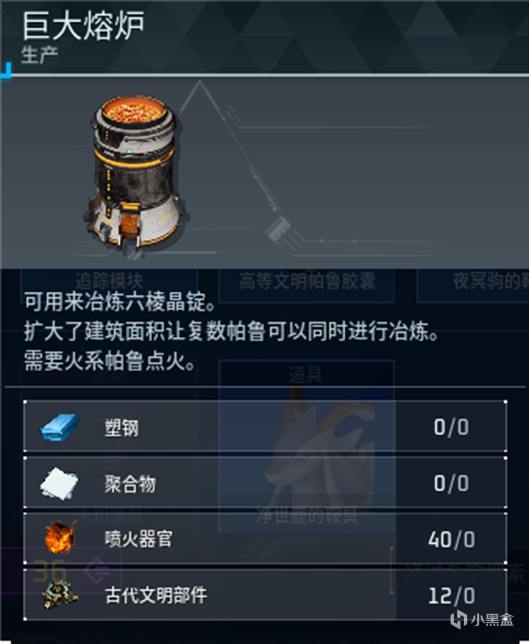
Task: Select the 40/0 count for 喷火器官
Action: click(x=451, y=539)
